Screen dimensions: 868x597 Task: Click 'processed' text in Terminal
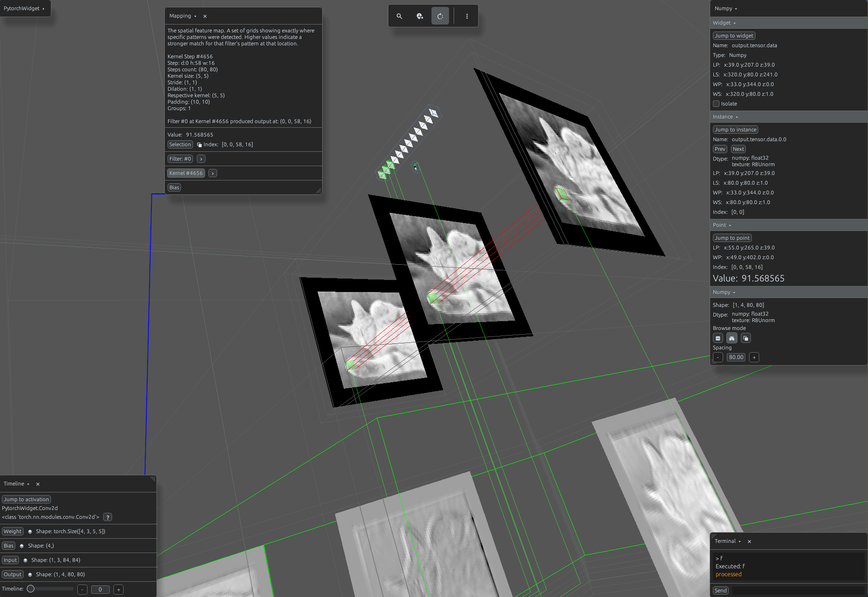[729, 574]
